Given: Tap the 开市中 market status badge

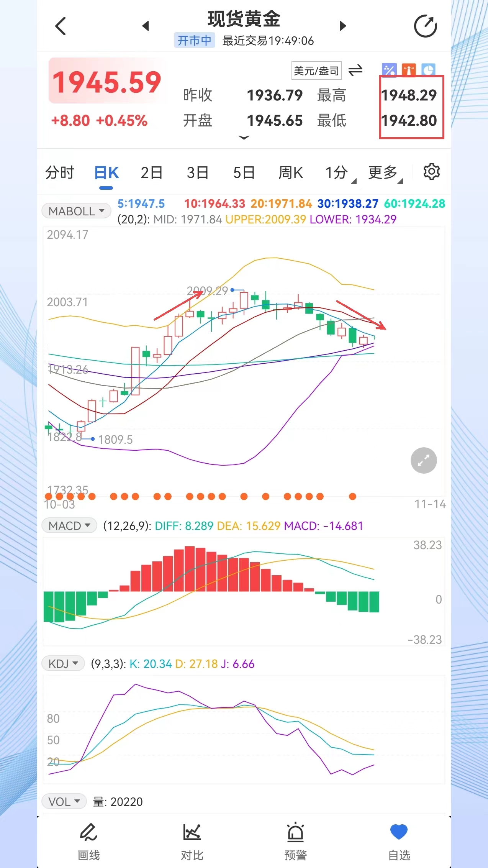Looking at the screenshot, I should pyautogui.click(x=195, y=40).
